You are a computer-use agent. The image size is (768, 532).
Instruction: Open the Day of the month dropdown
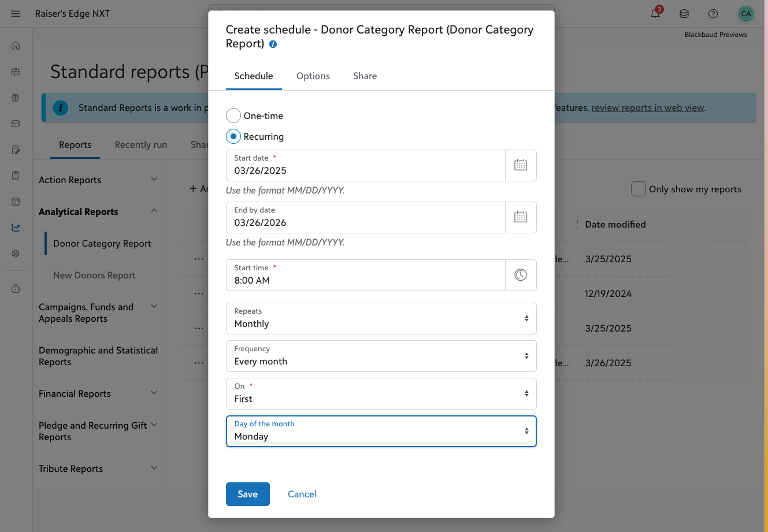381,431
